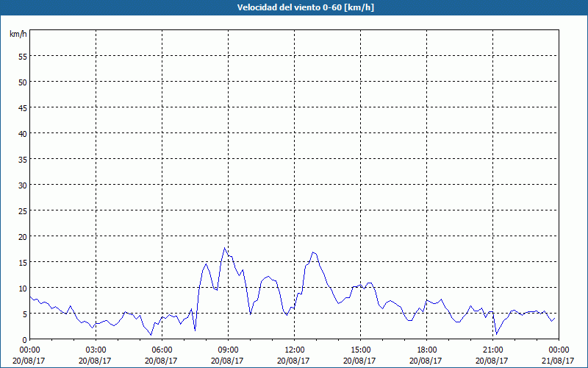Click the 15:00 time label
The height and width of the screenshot is (368, 588).
click(360, 350)
